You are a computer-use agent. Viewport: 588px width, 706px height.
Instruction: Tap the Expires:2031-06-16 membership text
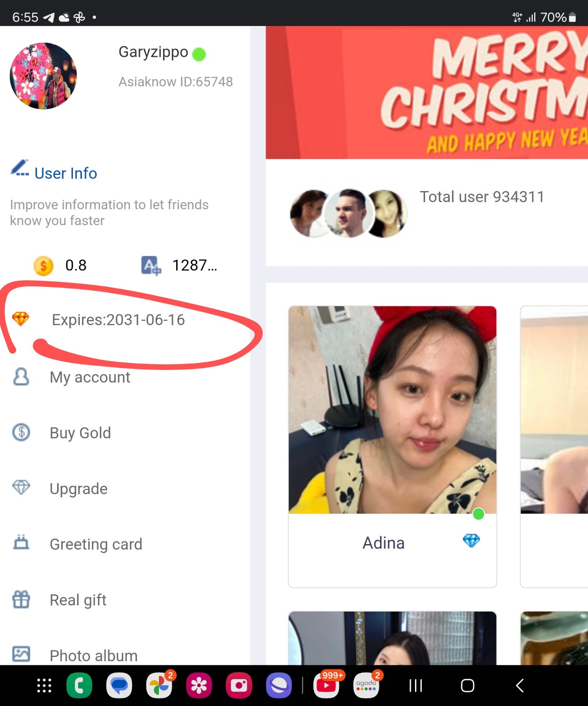click(118, 320)
